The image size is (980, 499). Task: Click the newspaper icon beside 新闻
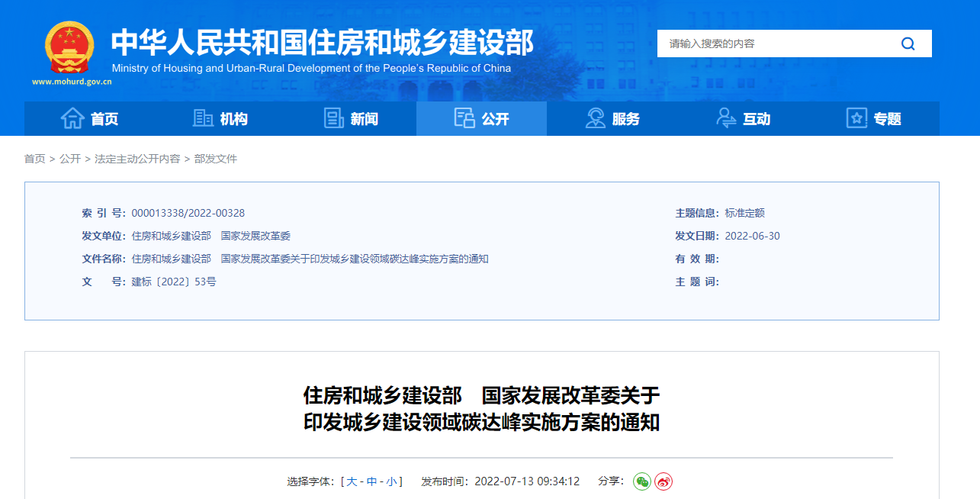pos(334,118)
